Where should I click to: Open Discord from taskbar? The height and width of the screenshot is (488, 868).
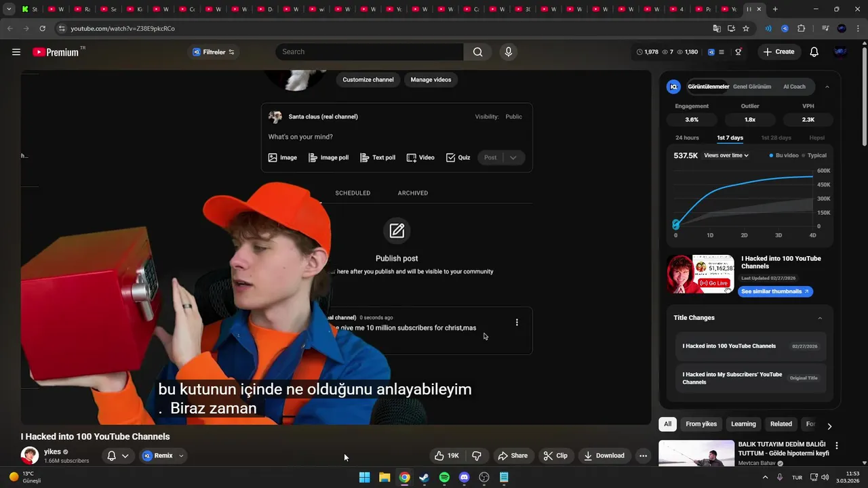click(464, 477)
